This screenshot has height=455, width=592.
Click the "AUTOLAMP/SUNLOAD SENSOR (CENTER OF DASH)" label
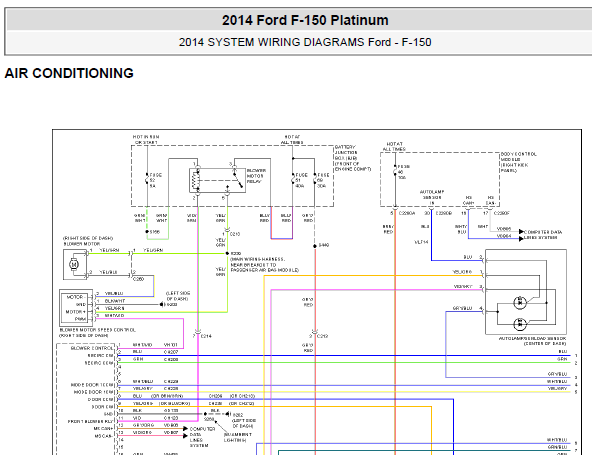(x=532, y=341)
